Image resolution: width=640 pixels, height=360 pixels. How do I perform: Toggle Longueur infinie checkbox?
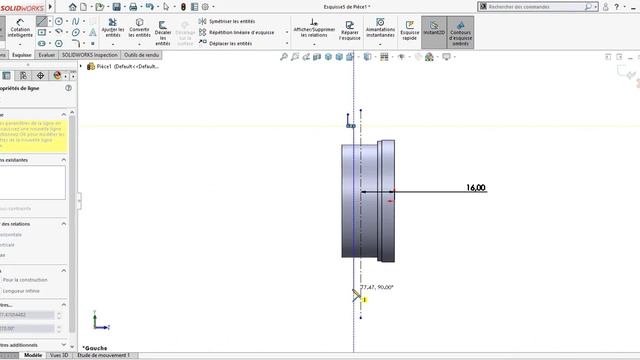[20, 291]
